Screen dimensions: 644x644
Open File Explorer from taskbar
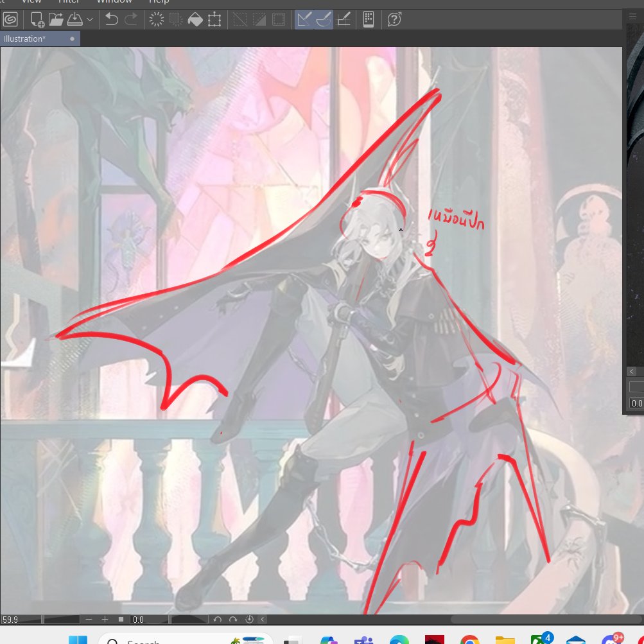pos(505,640)
